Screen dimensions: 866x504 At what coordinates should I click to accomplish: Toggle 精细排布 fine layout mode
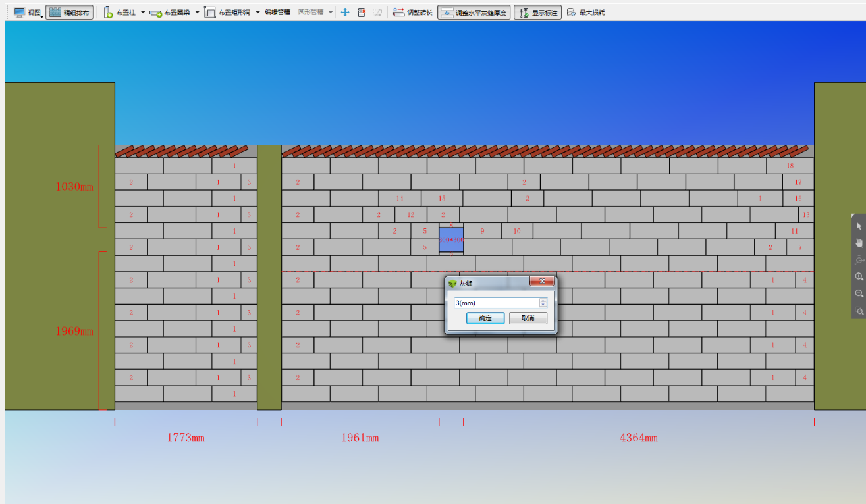(69, 13)
